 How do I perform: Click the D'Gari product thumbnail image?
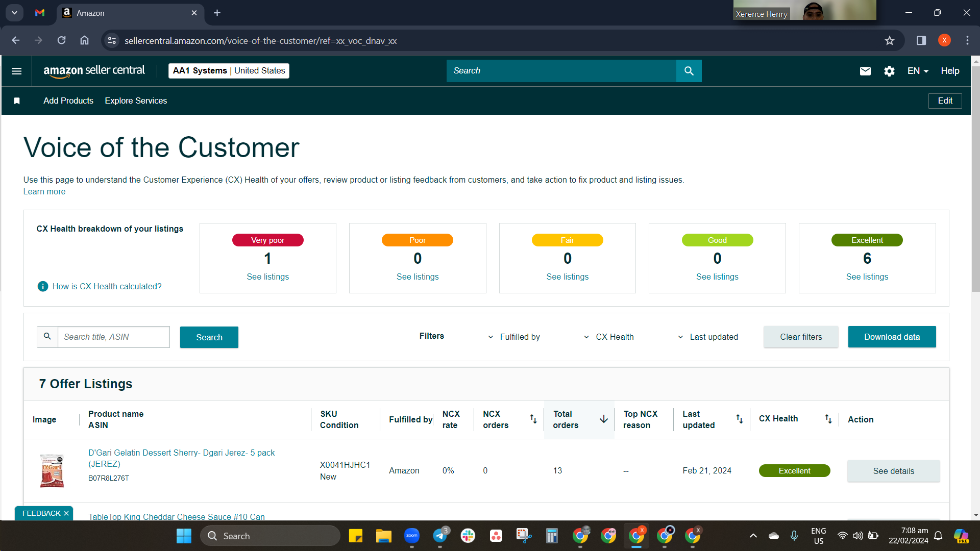click(x=52, y=470)
